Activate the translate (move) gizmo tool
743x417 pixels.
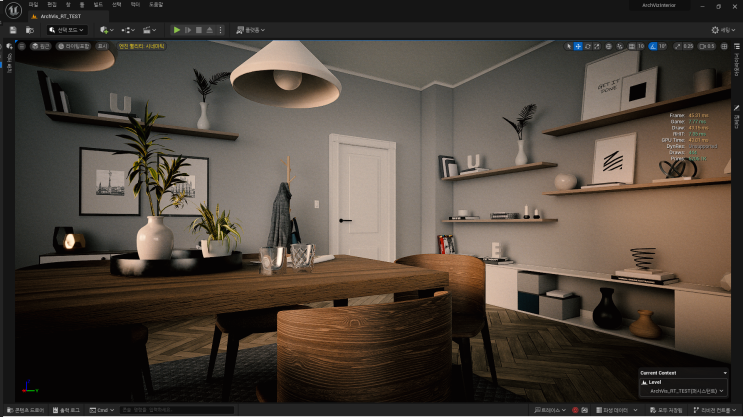click(578, 46)
